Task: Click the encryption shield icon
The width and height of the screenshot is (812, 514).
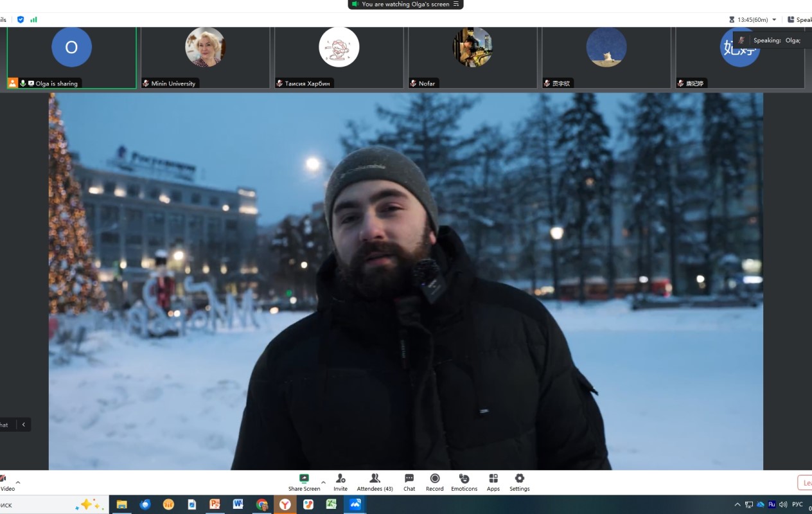Action: point(21,19)
